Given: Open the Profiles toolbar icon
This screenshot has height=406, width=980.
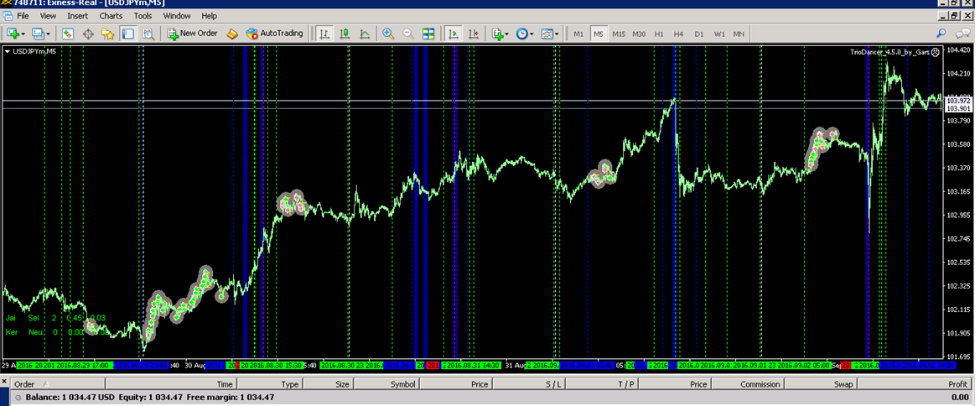Looking at the screenshot, I should coord(38,34).
